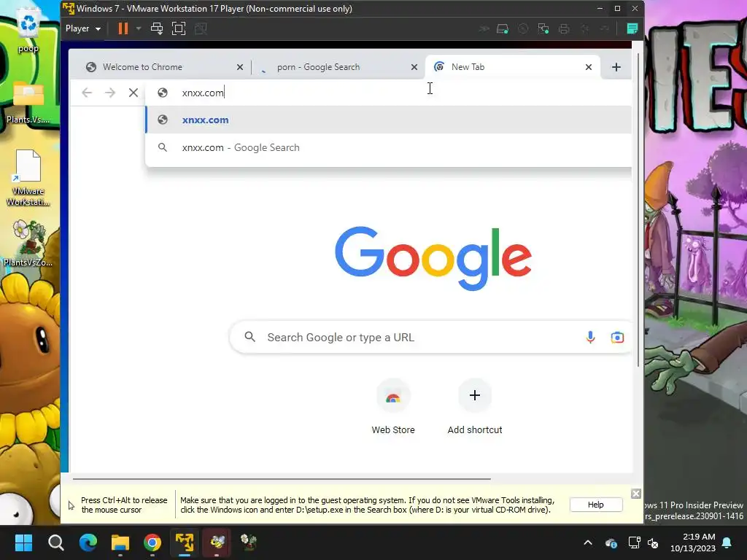The width and height of the screenshot is (747, 560).
Task: Click the horizontal scrollbar at VM bottom
Action: click(282, 478)
